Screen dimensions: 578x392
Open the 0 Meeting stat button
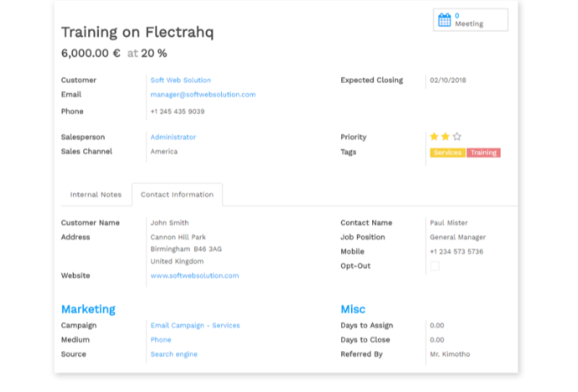tap(470, 20)
